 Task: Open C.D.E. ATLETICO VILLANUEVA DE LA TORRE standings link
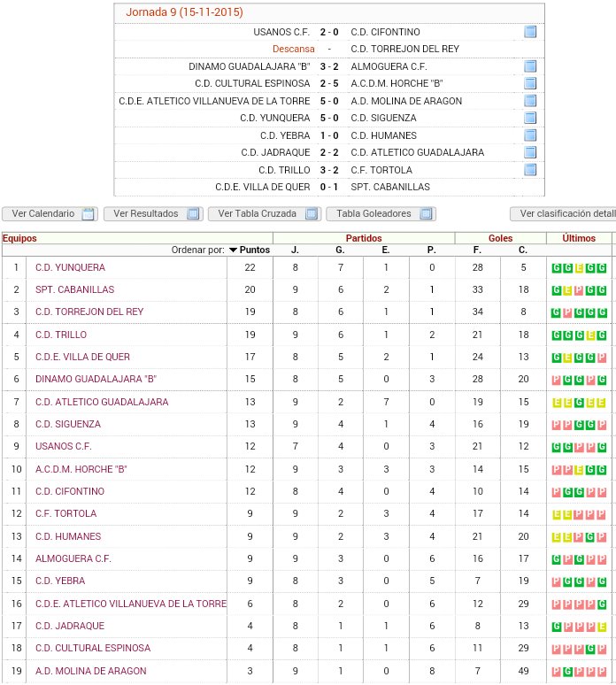point(131,604)
